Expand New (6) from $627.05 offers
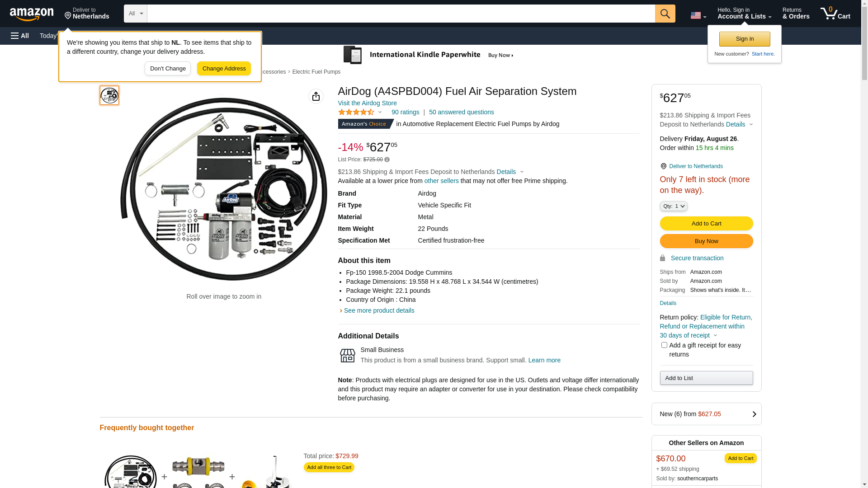The width and height of the screenshot is (868, 488). (x=706, y=414)
